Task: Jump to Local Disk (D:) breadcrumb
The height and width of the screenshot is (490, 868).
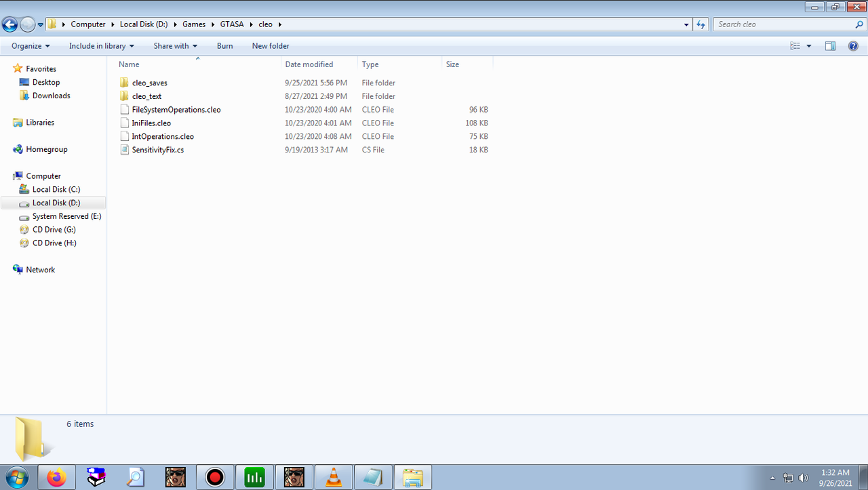Action: [x=144, y=24]
